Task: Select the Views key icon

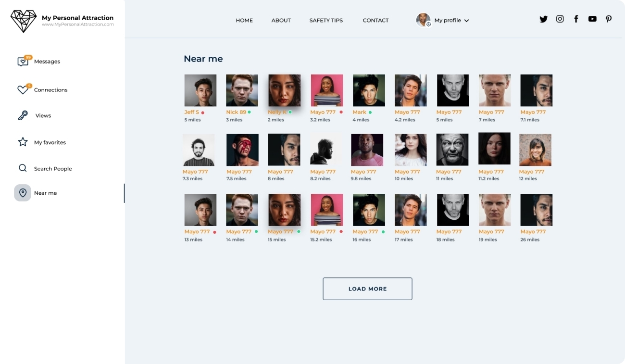Action: click(23, 115)
